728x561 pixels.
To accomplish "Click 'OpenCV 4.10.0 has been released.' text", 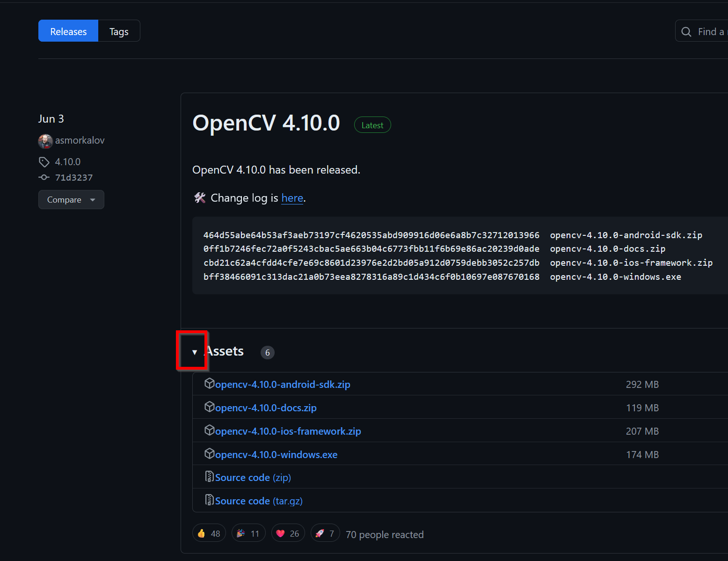I will 277,170.
